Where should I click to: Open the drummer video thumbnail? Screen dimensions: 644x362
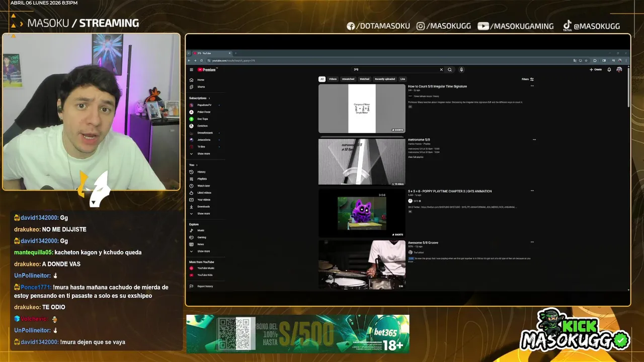click(362, 264)
